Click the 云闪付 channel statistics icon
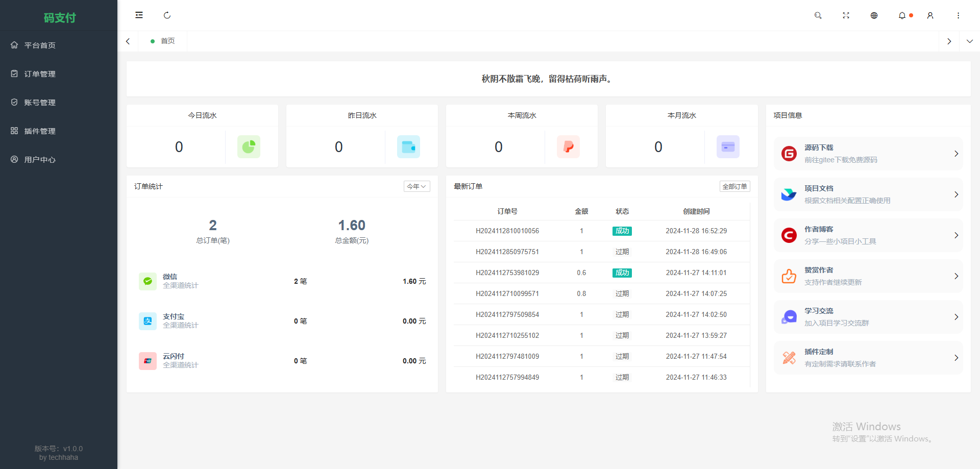 148,361
